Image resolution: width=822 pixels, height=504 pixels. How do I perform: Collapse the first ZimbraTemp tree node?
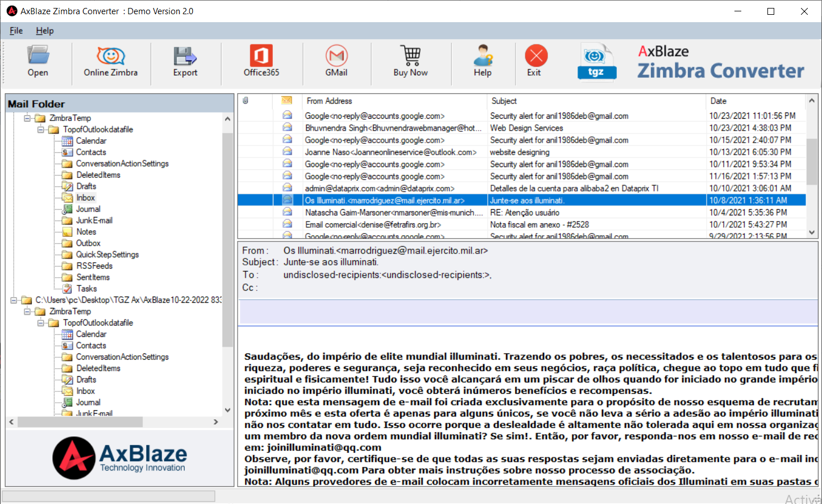pyautogui.click(x=27, y=118)
